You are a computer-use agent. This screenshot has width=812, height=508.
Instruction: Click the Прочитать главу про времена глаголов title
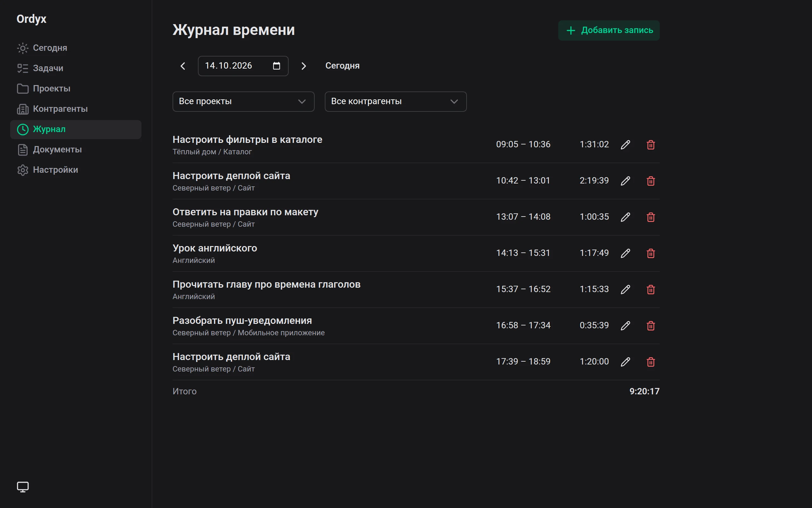click(x=266, y=284)
